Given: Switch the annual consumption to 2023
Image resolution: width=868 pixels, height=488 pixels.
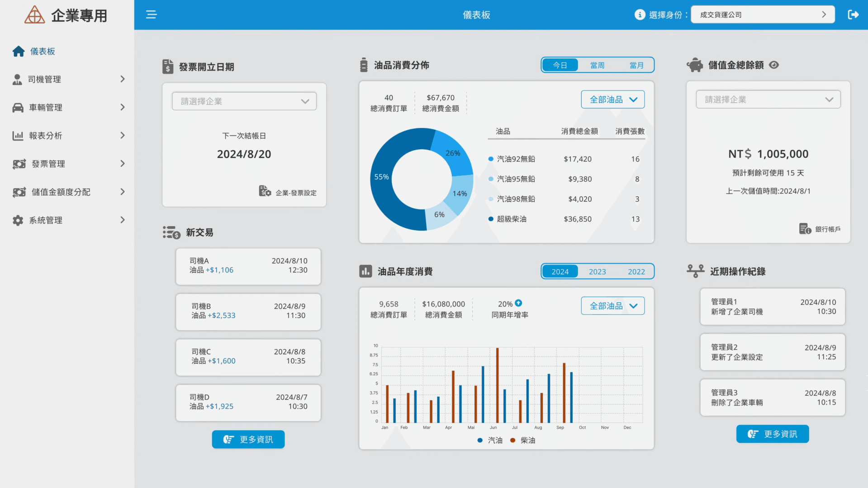Looking at the screenshot, I should pyautogui.click(x=597, y=271).
